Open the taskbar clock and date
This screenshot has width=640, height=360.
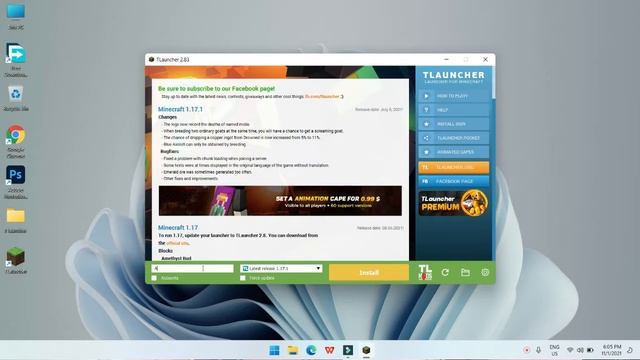pos(611,350)
